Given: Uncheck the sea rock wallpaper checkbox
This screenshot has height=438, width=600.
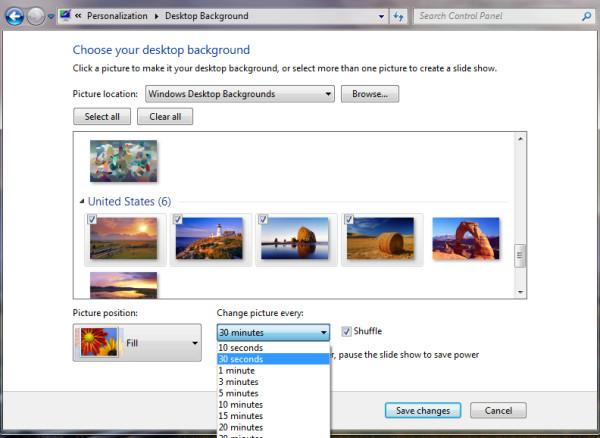Looking at the screenshot, I should 263,220.
